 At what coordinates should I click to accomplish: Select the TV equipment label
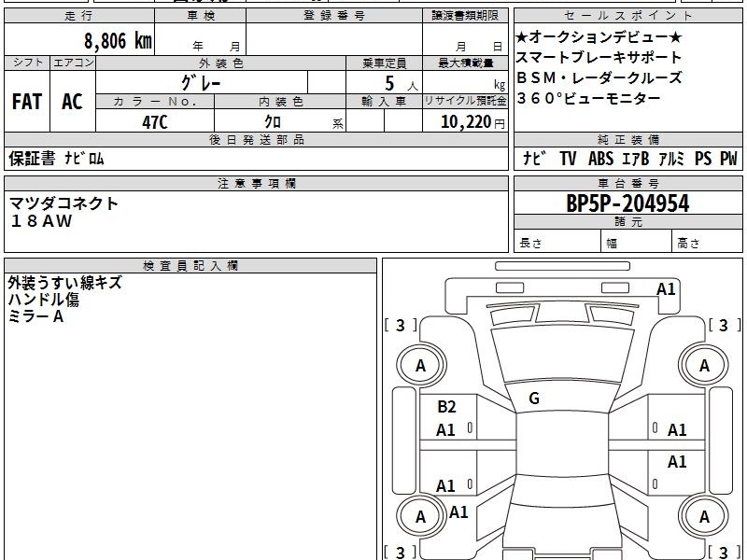(568, 159)
